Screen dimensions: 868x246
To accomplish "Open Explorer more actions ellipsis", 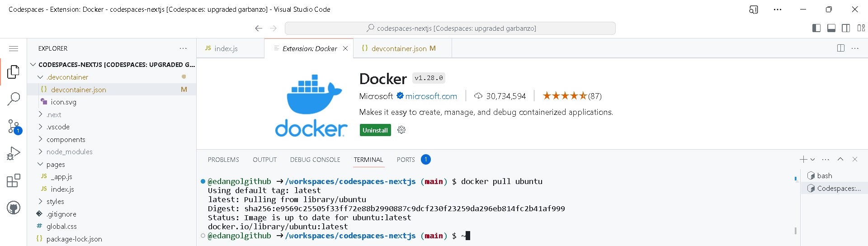I will coord(183,48).
